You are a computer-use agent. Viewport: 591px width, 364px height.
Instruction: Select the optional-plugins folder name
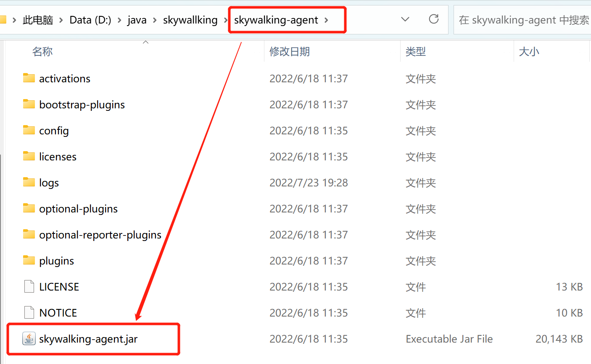click(78, 209)
